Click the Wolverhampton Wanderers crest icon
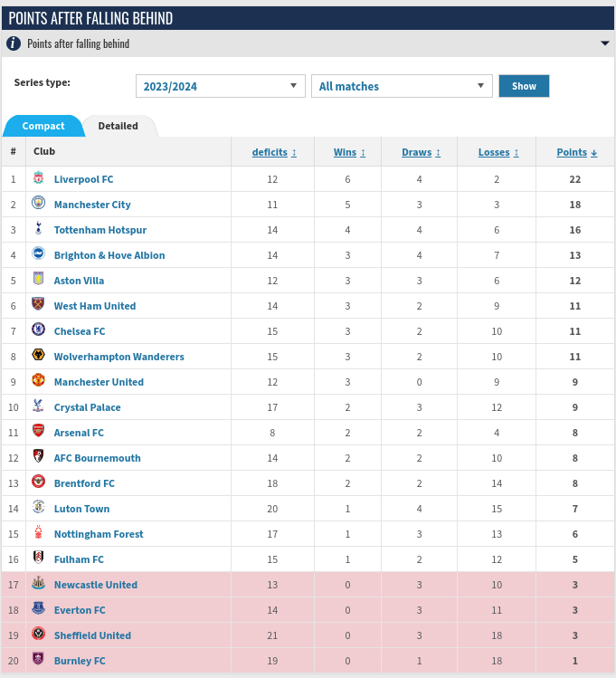 (x=38, y=356)
